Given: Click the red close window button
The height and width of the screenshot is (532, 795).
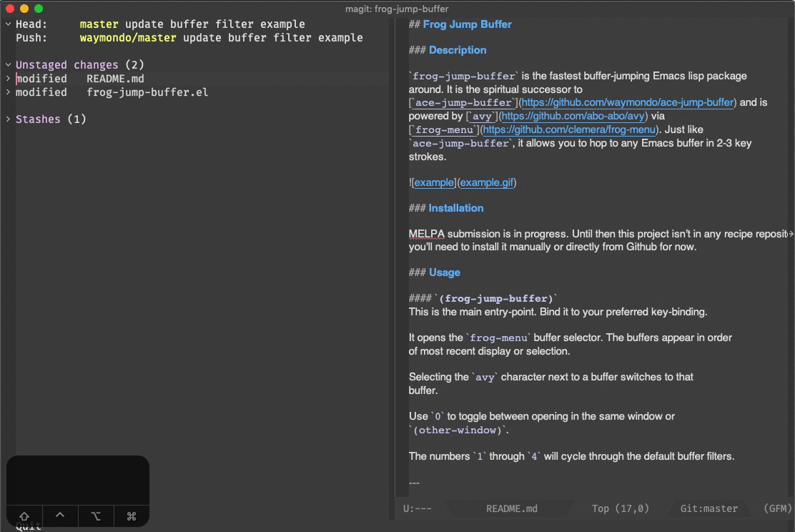Looking at the screenshot, I should [x=9, y=9].
